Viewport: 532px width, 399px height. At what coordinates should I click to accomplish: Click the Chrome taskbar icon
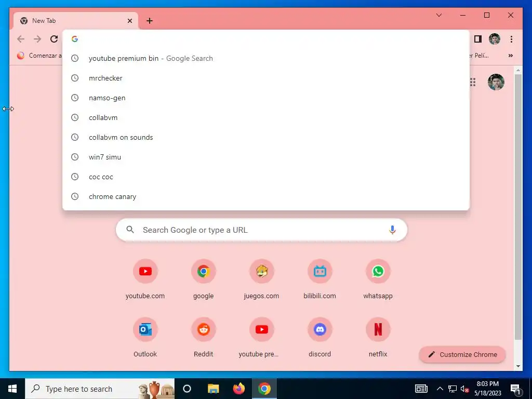264,389
